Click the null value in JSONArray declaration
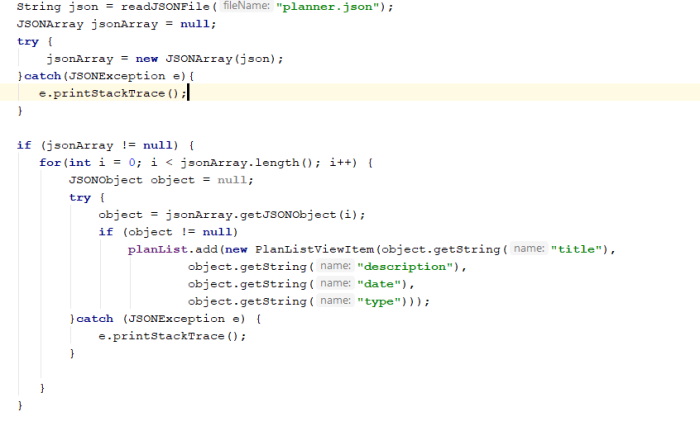Viewport: 700px width, 426px height. (195, 24)
